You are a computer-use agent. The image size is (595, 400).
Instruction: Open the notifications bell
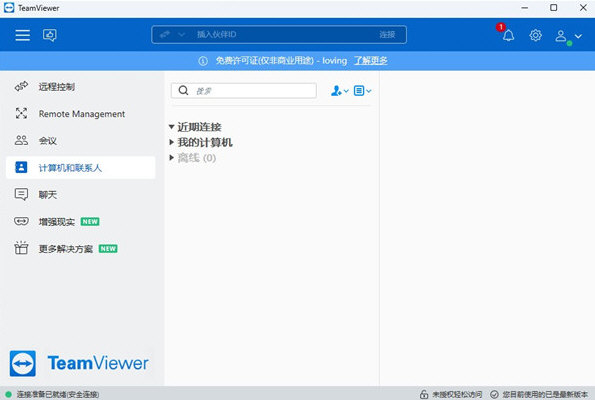508,36
